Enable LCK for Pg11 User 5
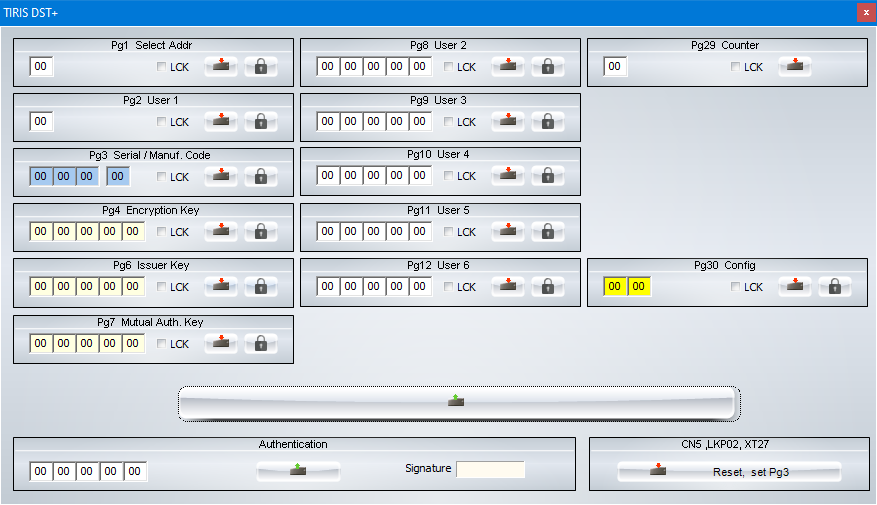Viewport: 877px width, 505px height. [x=448, y=231]
